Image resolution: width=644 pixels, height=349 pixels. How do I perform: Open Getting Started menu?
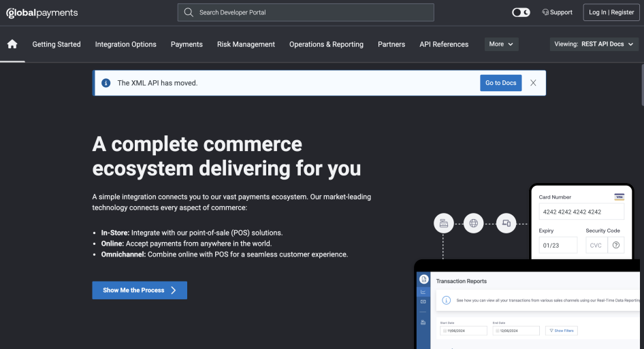point(57,44)
